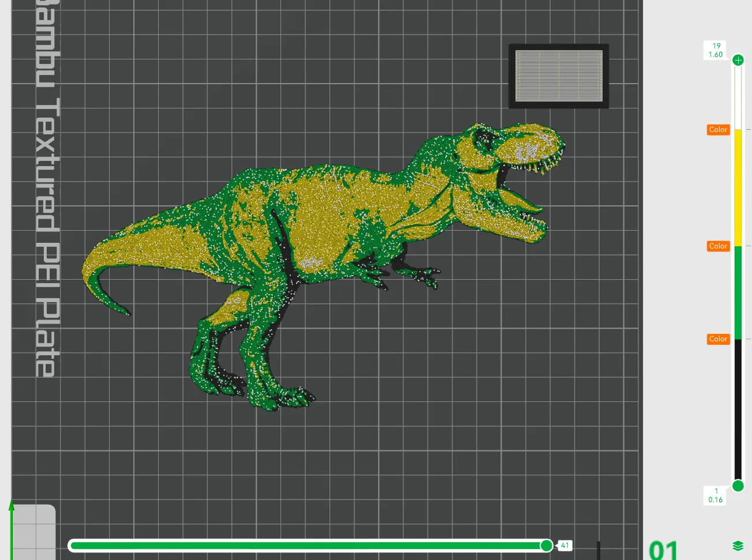
Task: Click the Color tag between green and black segments
Action: click(719, 339)
